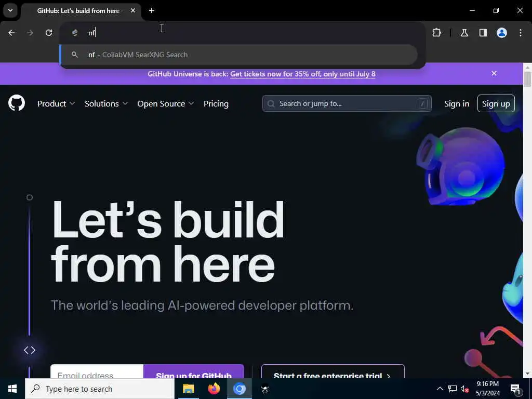Close the GitHub tab

133,10
